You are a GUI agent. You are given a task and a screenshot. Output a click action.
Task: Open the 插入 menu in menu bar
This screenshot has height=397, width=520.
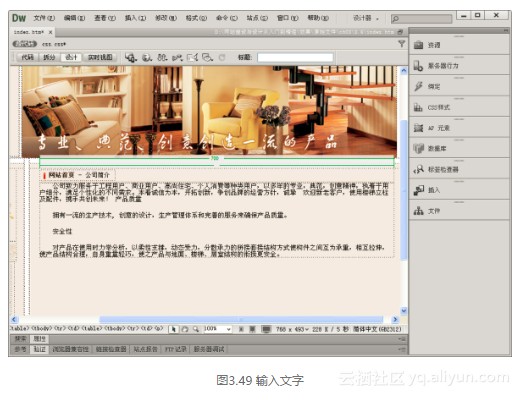(135, 18)
